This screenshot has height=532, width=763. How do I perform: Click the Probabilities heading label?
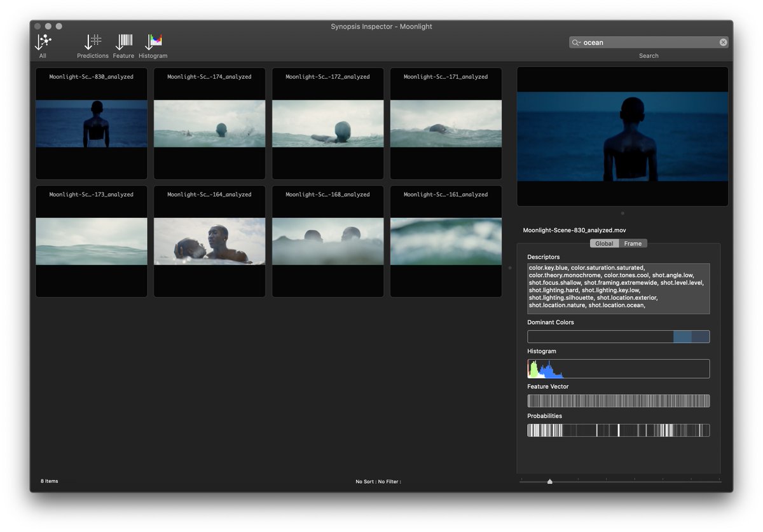pyautogui.click(x=545, y=416)
